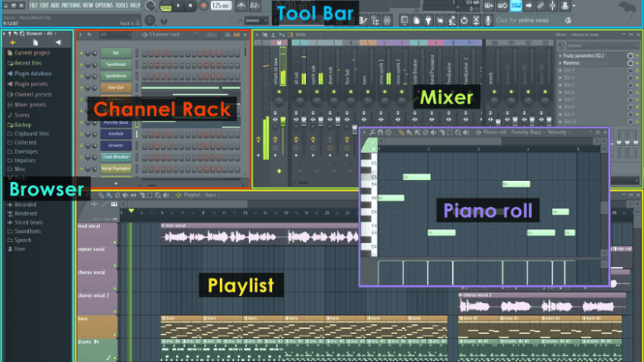Select the Code Breaker channel button
The height and width of the screenshot is (362, 644).
pos(115,156)
